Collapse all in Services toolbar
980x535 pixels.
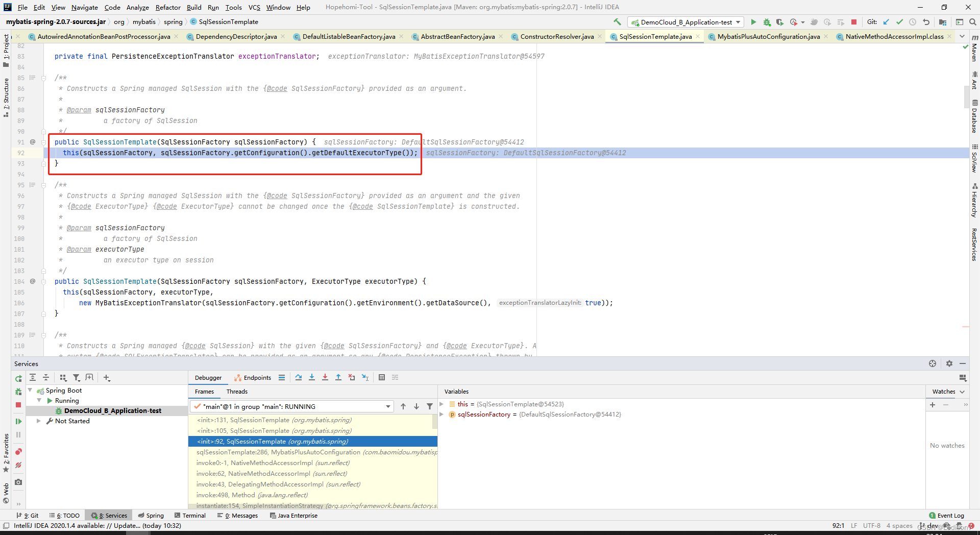(x=46, y=377)
